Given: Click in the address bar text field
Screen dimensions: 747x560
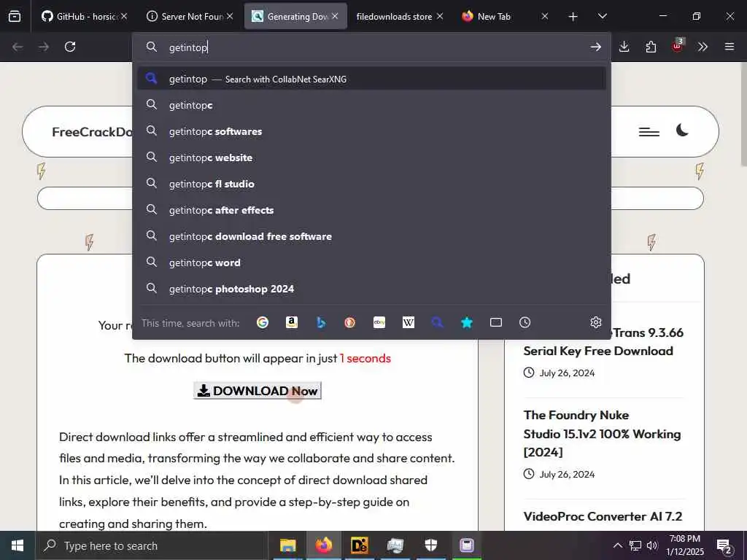Looking at the screenshot, I should tap(371, 47).
